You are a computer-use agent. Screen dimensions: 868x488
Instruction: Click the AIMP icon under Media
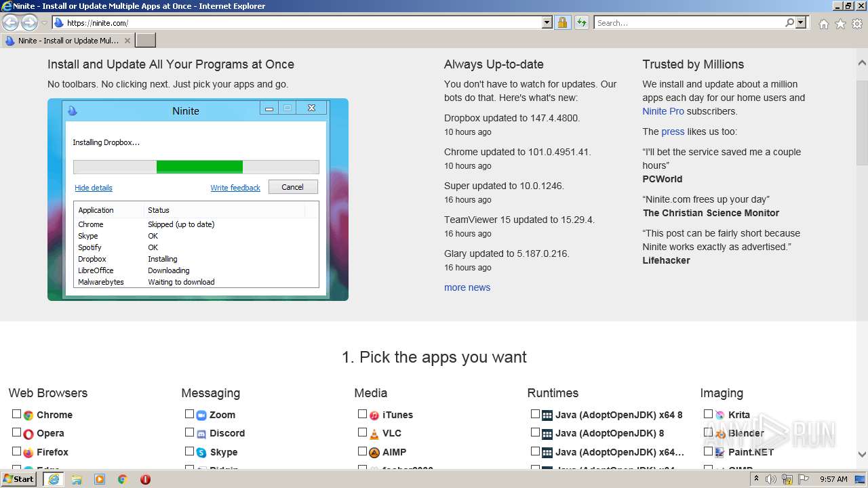[374, 452]
